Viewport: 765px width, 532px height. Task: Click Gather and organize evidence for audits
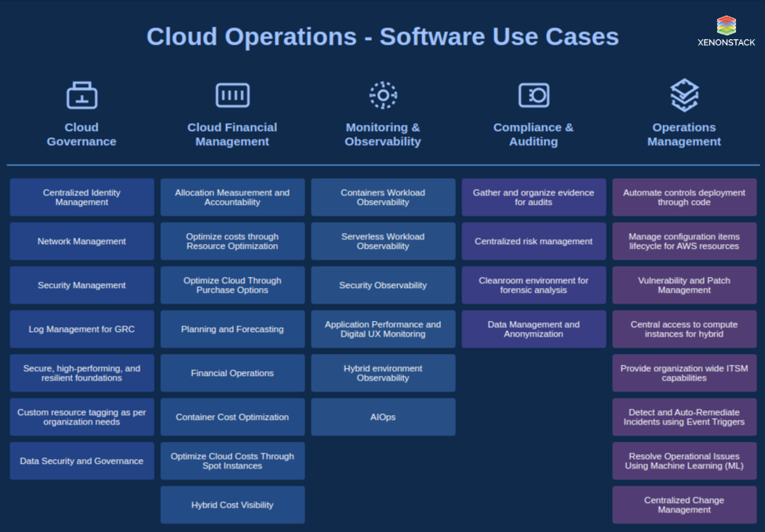click(x=534, y=197)
